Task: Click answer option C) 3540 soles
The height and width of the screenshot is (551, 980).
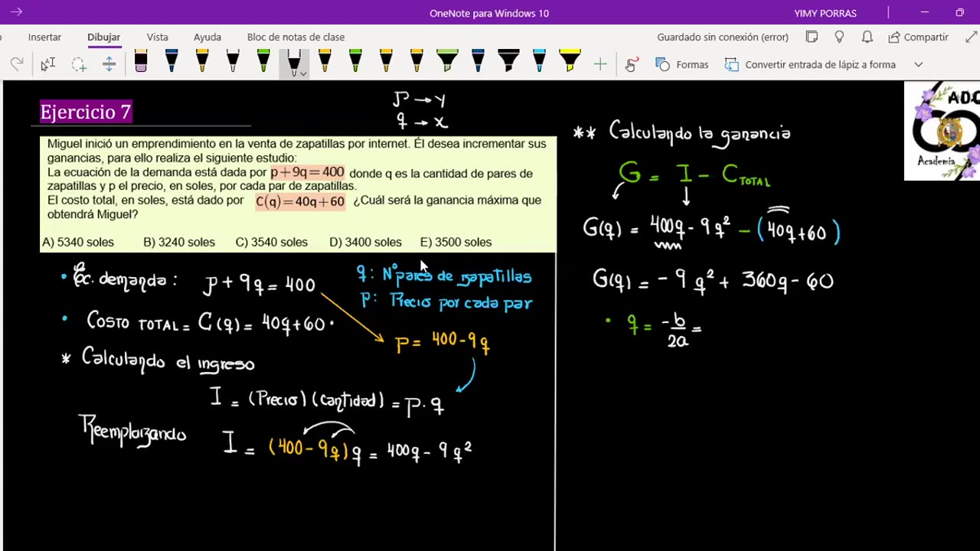Action: point(272,242)
